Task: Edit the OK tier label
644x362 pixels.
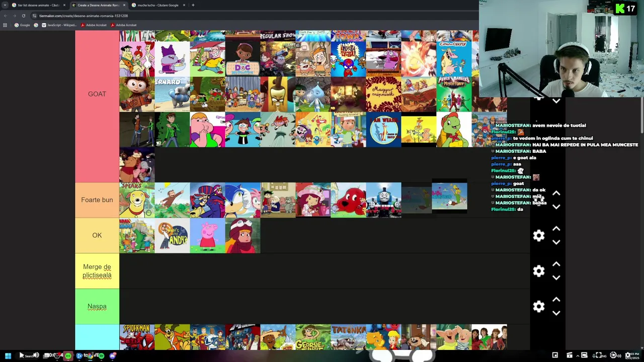Action: (97, 235)
